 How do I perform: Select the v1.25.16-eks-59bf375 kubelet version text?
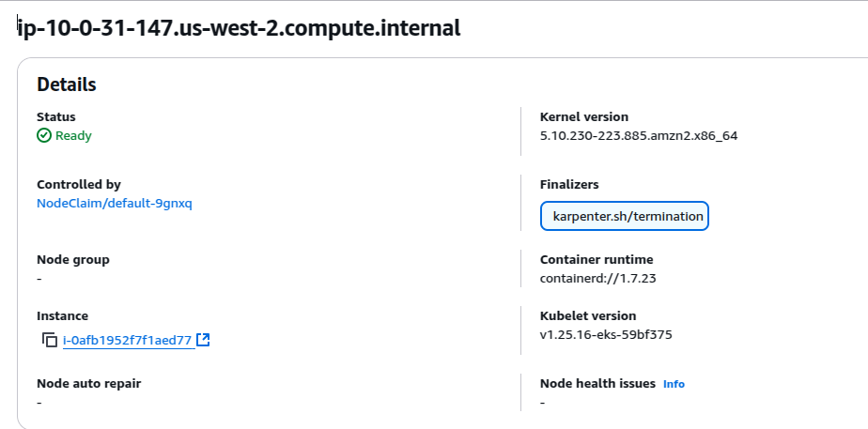point(606,335)
